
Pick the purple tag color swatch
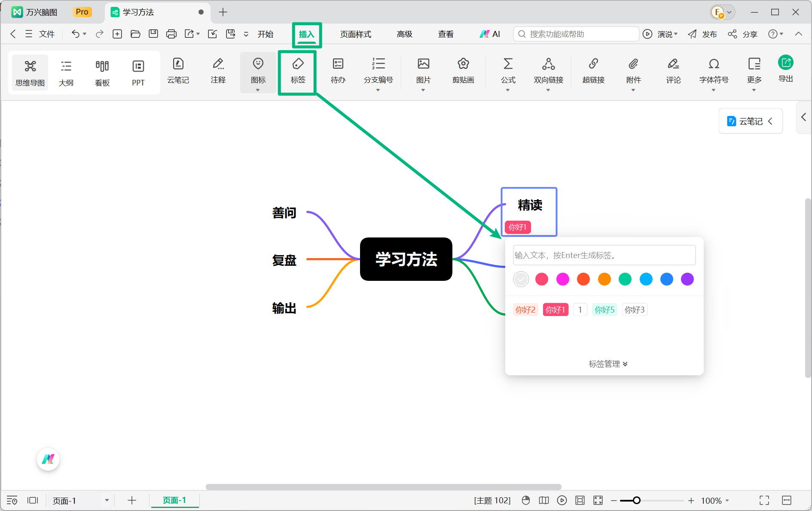pos(687,279)
